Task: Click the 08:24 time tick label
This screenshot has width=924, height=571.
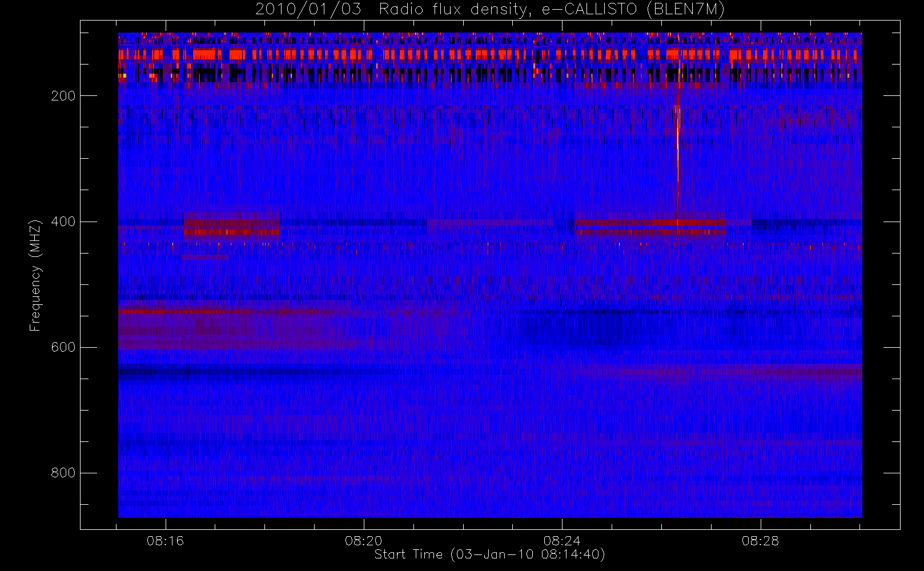Action: [562, 541]
